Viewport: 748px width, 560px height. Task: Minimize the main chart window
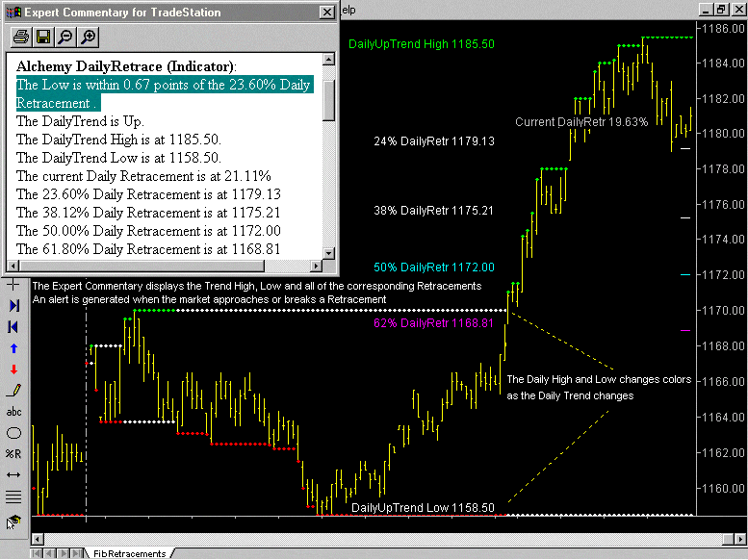[708, 10]
